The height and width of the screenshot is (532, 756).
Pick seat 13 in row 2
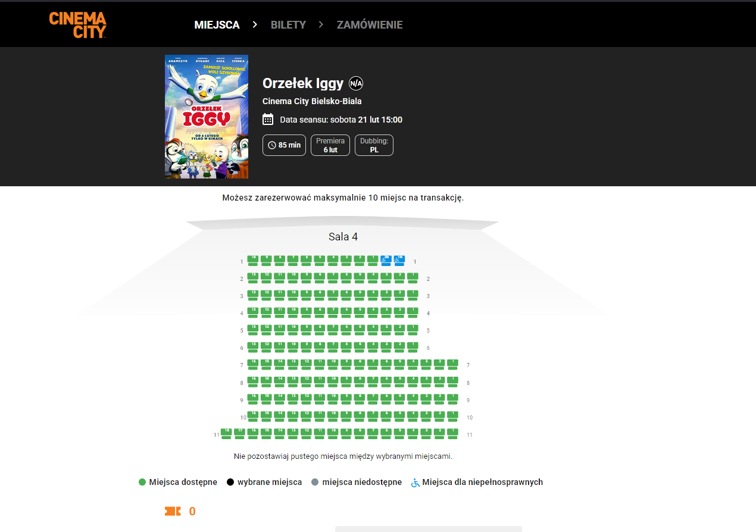coord(253,277)
